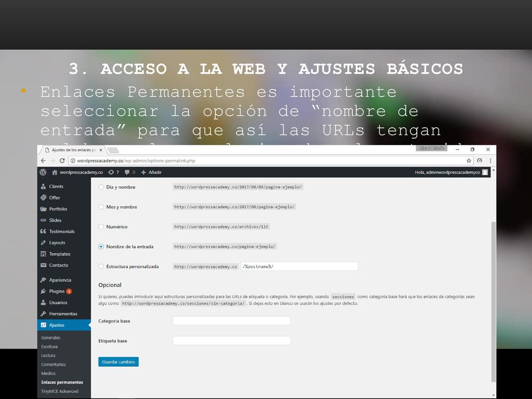This screenshot has width=532, height=399.
Task: Click the example URL for Mes y nombre
Action: click(x=234, y=207)
